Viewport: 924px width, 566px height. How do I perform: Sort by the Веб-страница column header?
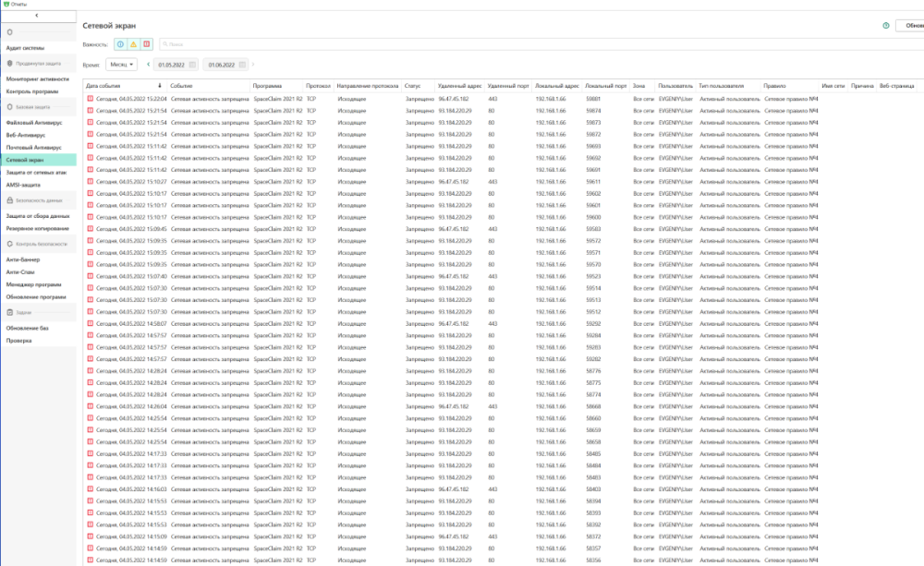[x=897, y=86]
